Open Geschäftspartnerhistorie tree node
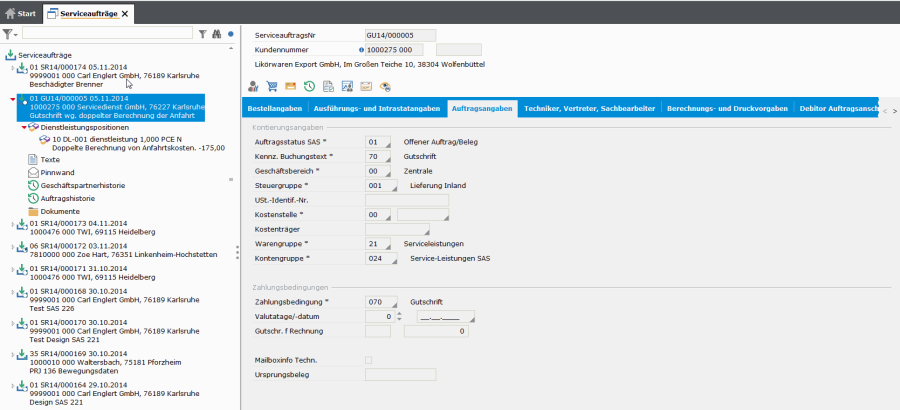 coord(83,185)
